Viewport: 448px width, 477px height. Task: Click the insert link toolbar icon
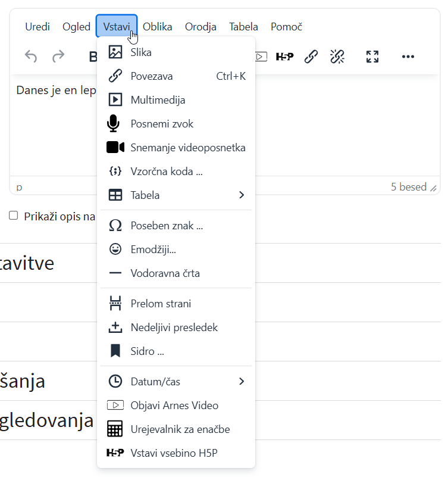(x=311, y=57)
